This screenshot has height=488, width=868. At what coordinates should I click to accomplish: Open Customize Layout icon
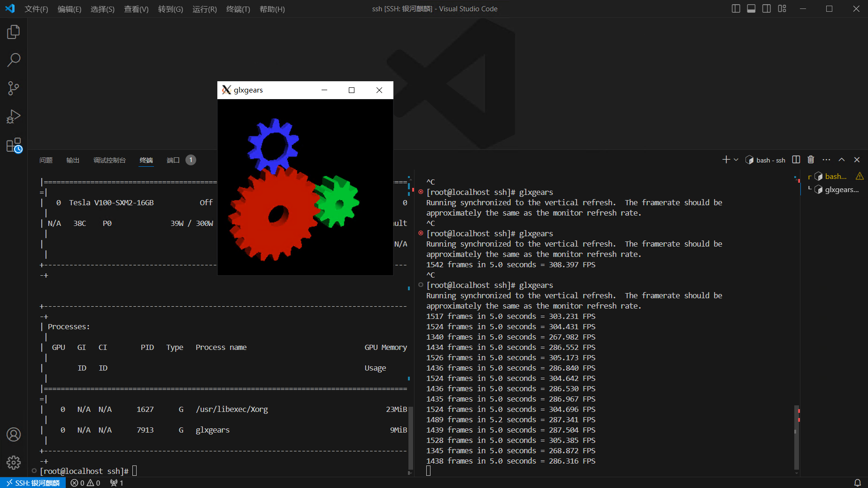(782, 9)
